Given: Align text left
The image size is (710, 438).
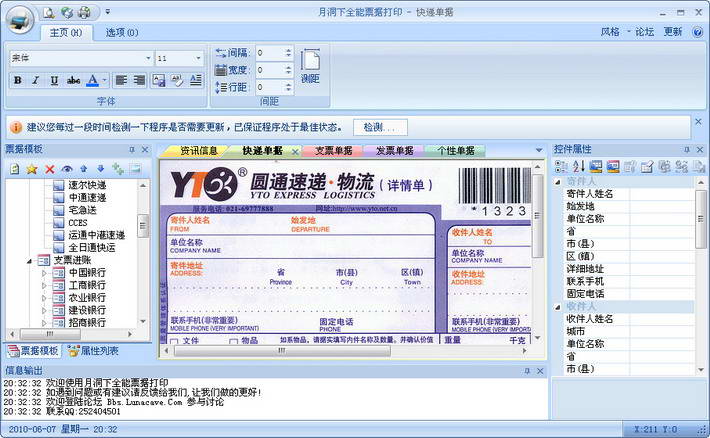Looking at the screenshot, I should pyautogui.click(x=121, y=81).
